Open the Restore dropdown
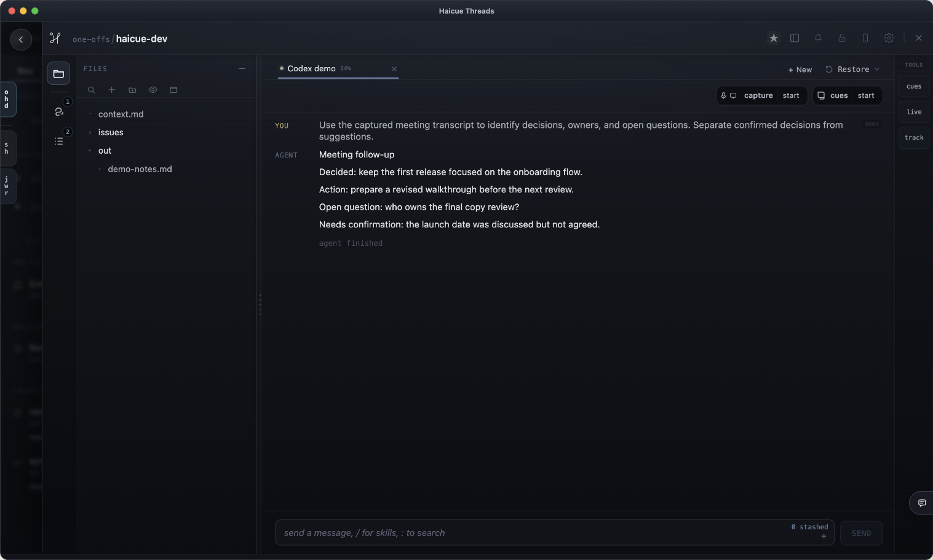The height and width of the screenshot is (560, 933). pyautogui.click(x=852, y=69)
